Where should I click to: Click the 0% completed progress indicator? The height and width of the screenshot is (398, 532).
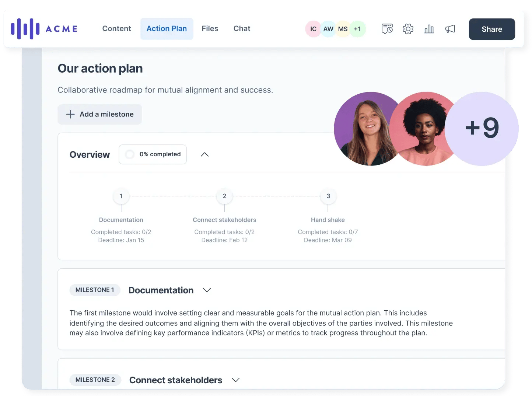(153, 154)
